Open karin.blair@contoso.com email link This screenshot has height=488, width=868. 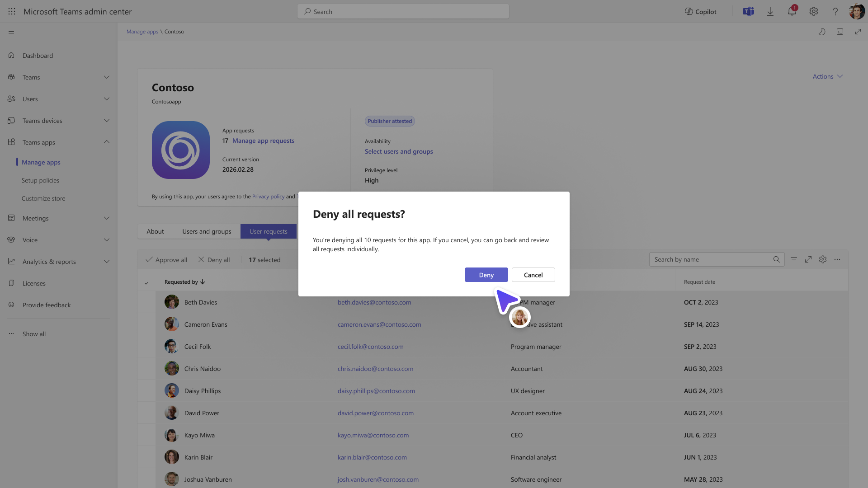pyautogui.click(x=372, y=457)
